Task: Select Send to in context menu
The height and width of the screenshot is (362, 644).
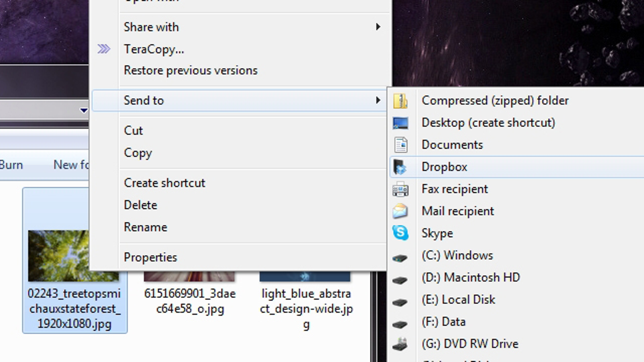Action: click(x=239, y=100)
